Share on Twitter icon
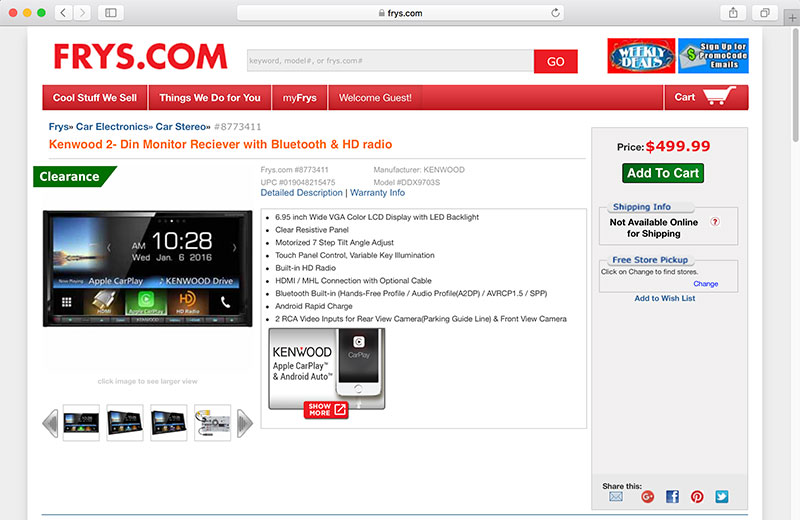 (721, 497)
